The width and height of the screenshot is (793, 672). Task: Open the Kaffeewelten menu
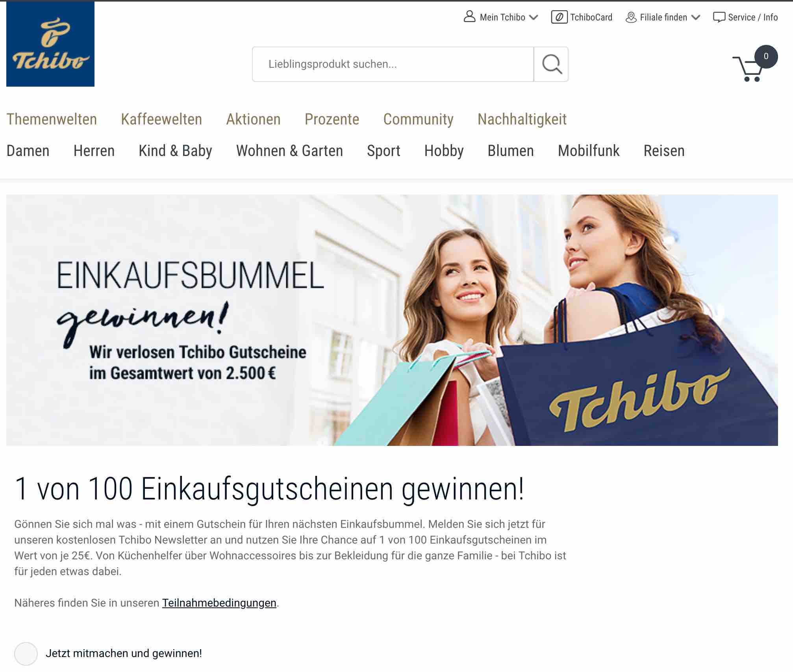coord(161,119)
